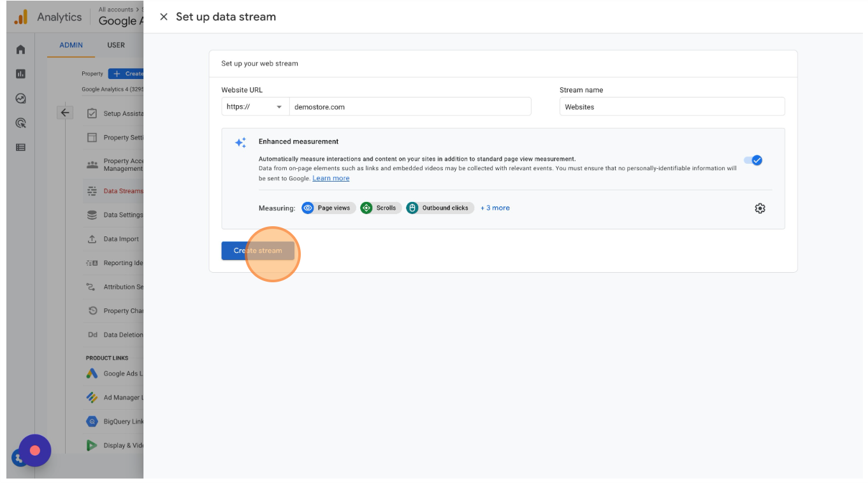The width and height of the screenshot is (868, 483).
Task: Open the Configure table icon in left rail
Action: 20,147
